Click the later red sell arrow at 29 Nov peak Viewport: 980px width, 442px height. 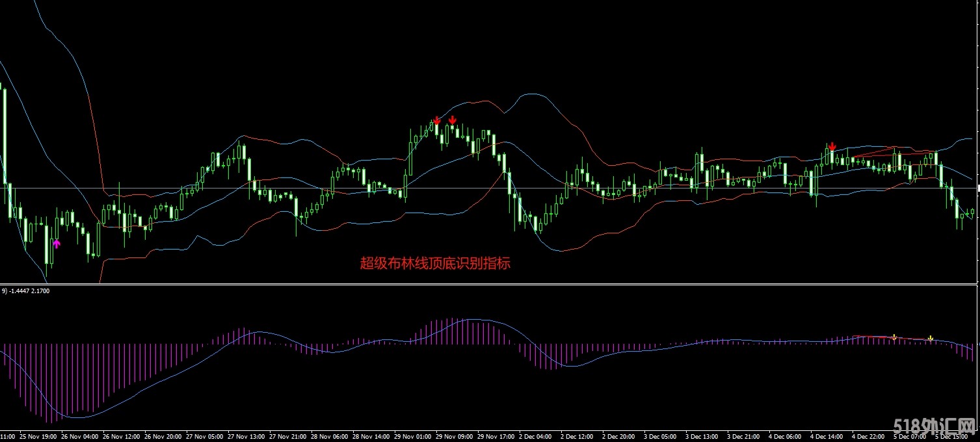coord(453,120)
